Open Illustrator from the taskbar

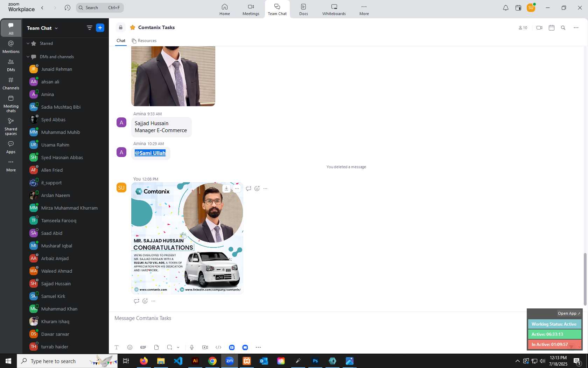[x=195, y=361]
